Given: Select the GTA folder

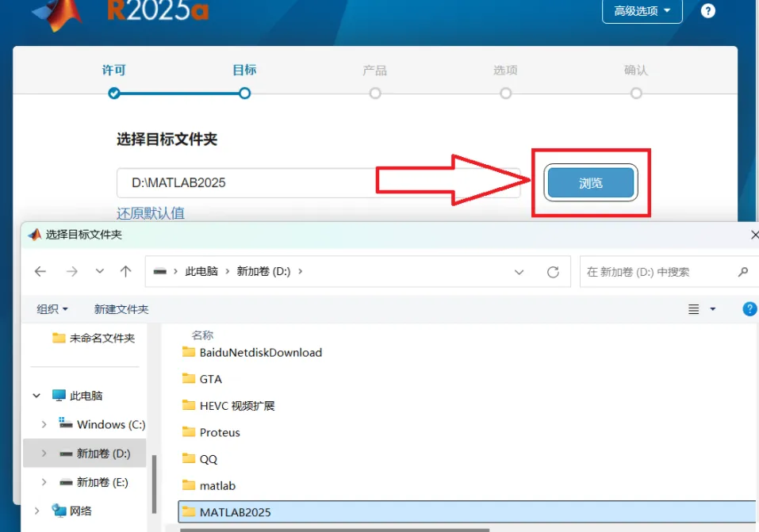Looking at the screenshot, I should [202, 379].
